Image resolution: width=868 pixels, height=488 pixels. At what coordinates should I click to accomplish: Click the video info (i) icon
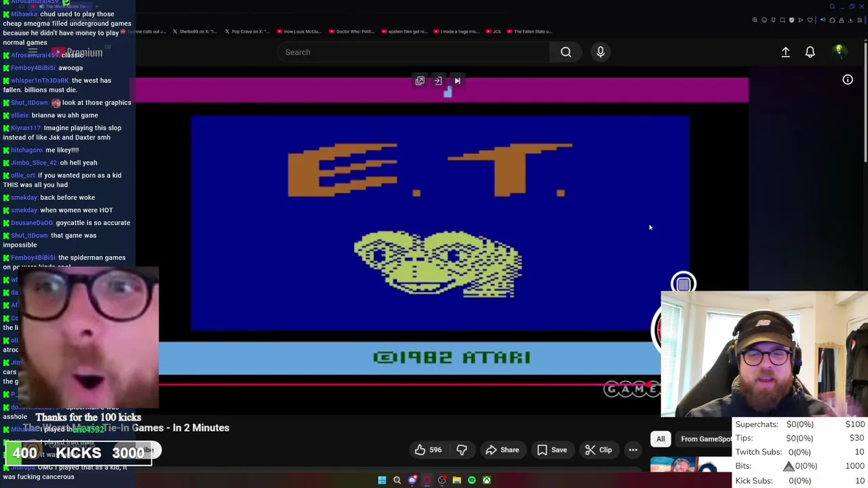click(848, 80)
